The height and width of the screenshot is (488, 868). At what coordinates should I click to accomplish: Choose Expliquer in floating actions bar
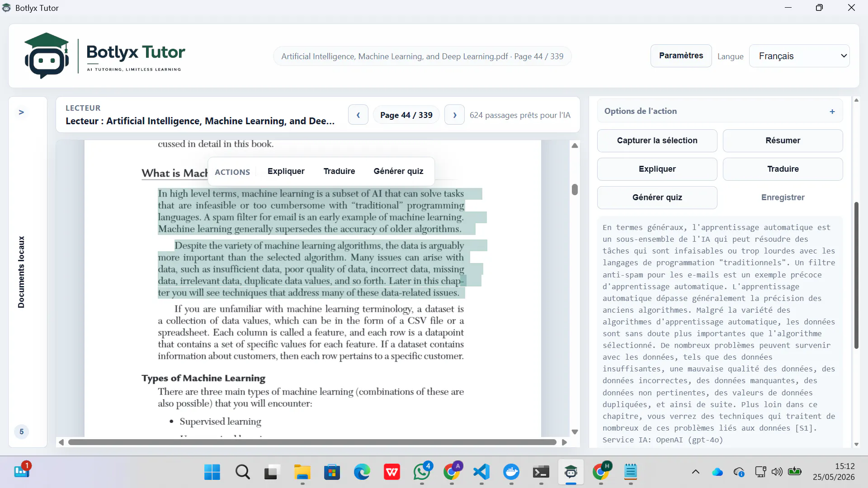(286, 171)
